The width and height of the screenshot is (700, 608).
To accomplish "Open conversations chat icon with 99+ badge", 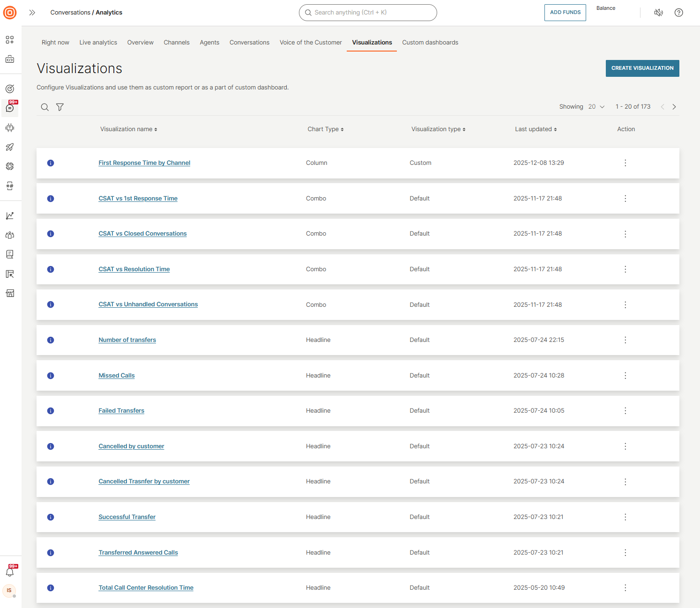I will pyautogui.click(x=10, y=108).
